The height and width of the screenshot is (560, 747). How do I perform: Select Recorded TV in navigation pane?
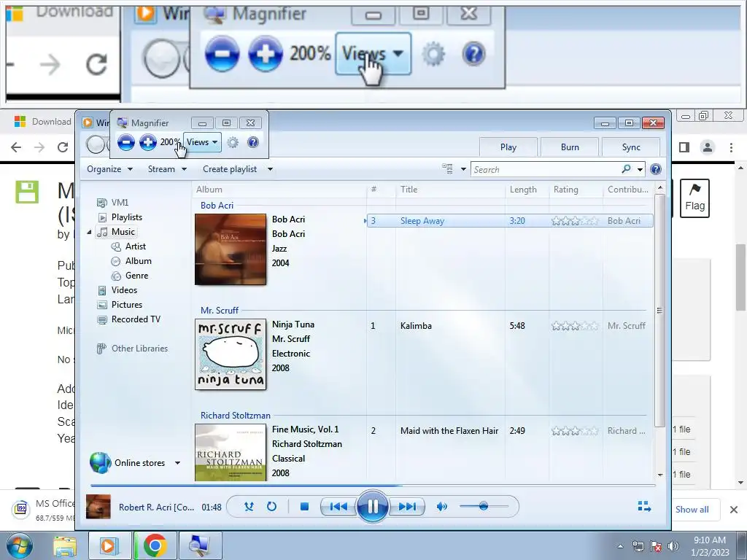point(129,319)
